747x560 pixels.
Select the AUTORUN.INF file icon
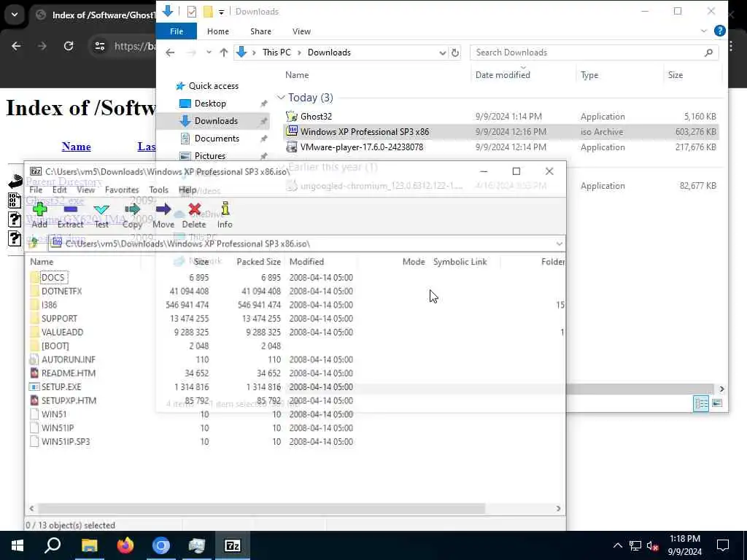(x=34, y=359)
